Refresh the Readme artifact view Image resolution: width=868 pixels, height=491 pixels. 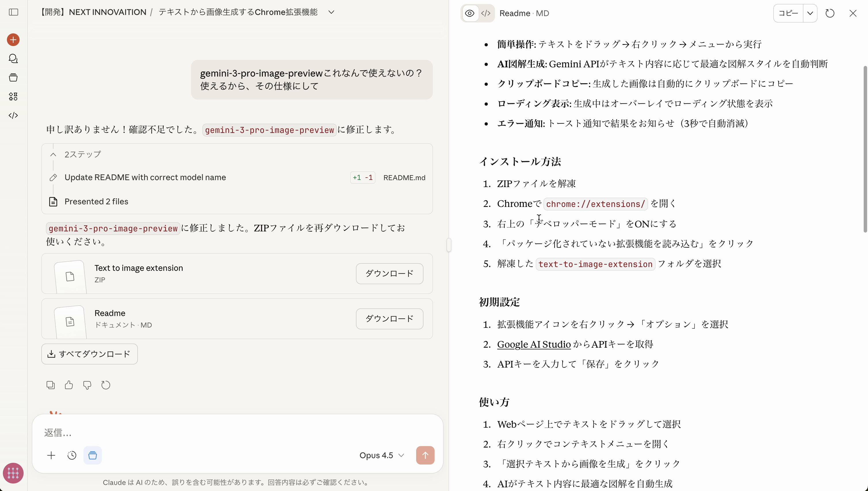(x=830, y=13)
